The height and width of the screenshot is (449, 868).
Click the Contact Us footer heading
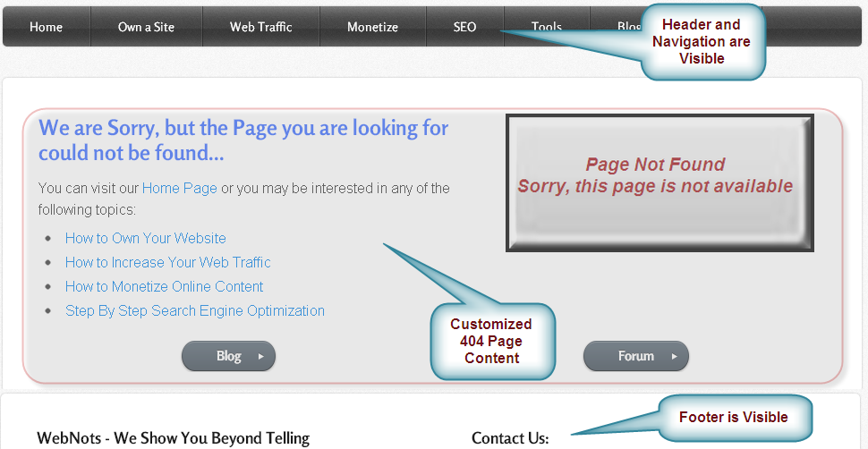point(509,438)
